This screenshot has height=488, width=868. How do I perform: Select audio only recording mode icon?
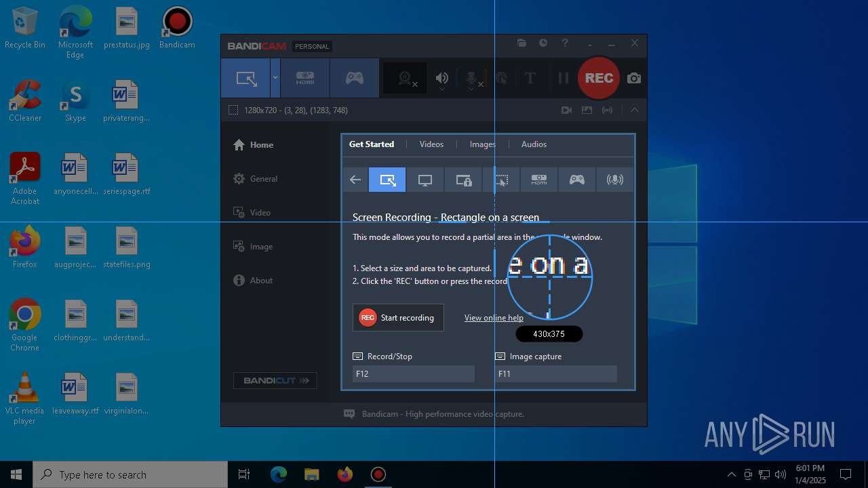click(615, 180)
